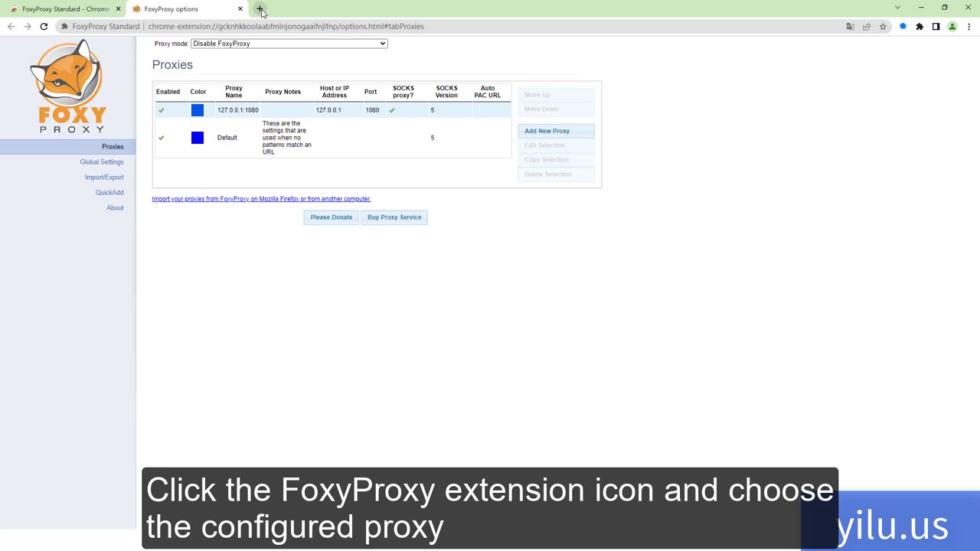Screen dimensions: 980x551
Task: Open QuickAdd in sidebar
Action: (109, 193)
